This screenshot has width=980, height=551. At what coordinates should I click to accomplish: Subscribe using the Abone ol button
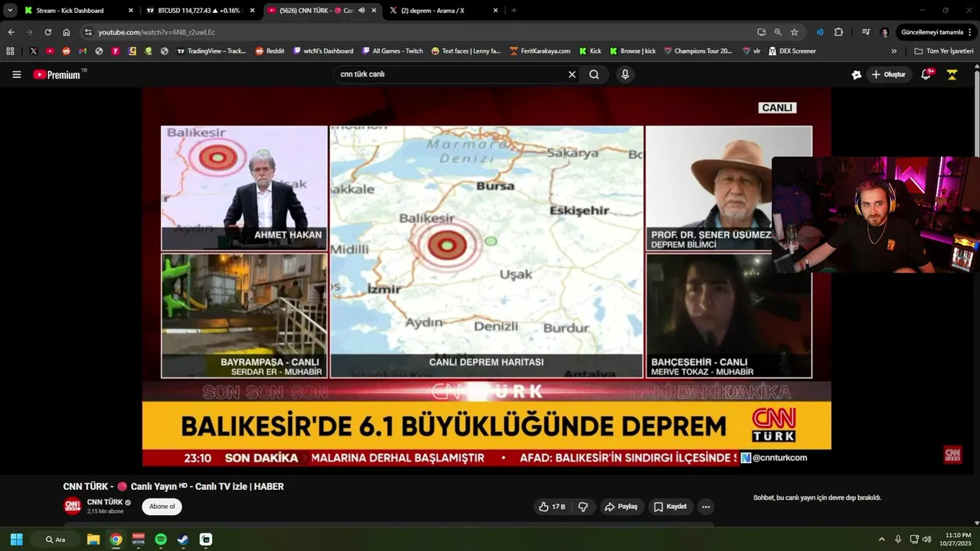click(x=162, y=507)
